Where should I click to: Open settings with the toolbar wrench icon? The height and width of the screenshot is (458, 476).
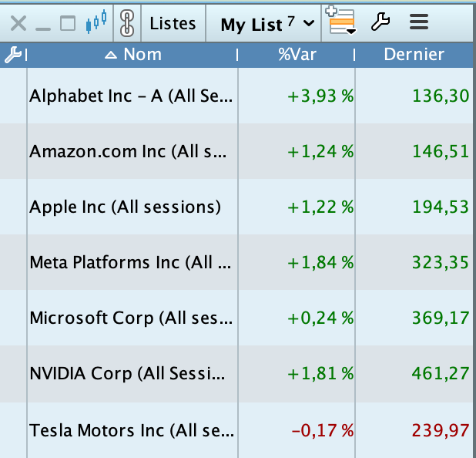380,23
